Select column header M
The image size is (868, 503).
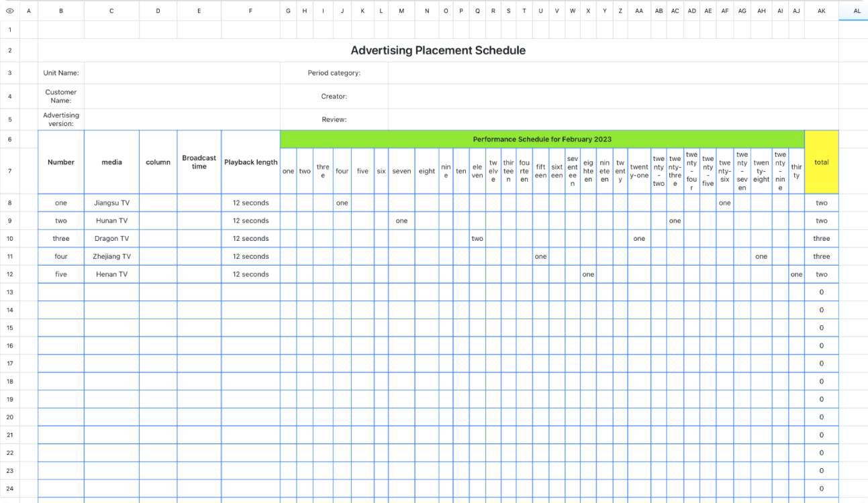click(401, 11)
